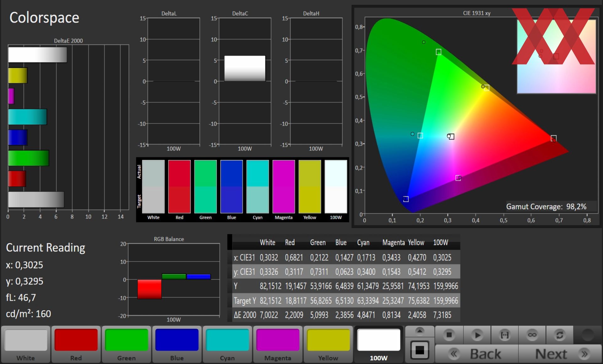This screenshot has height=364, width=603.
Task: Click the Green ΔE 2000 value 5,0993
Action: click(319, 315)
